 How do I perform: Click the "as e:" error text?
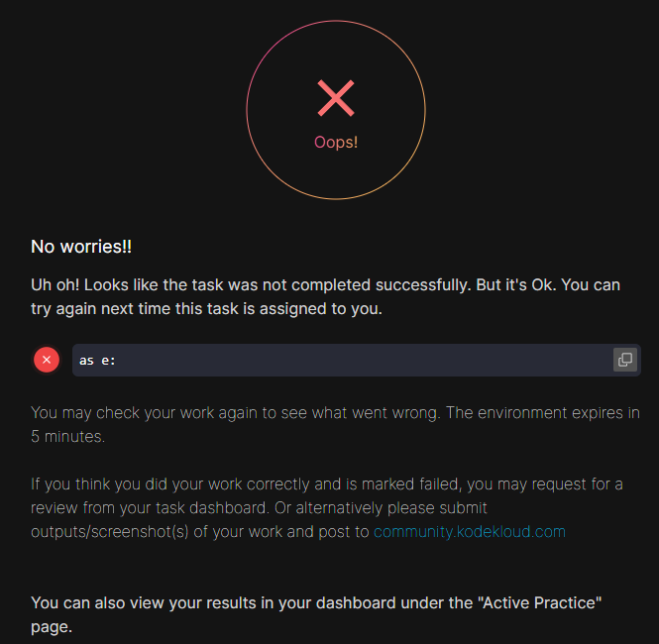tap(97, 360)
